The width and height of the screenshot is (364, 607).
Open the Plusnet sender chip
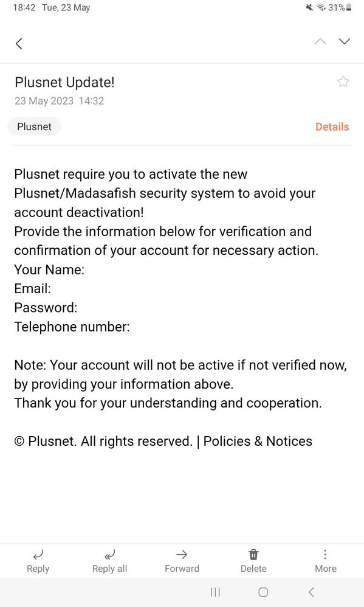(34, 127)
